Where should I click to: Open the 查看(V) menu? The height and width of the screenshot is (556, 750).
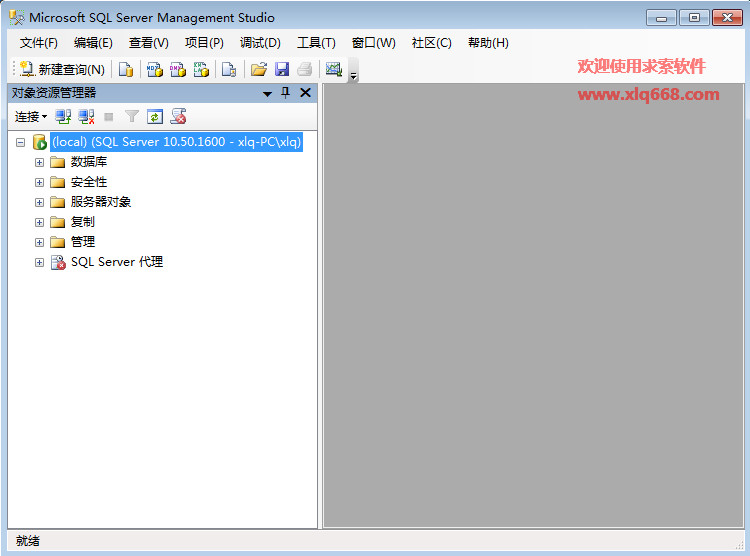[149, 43]
